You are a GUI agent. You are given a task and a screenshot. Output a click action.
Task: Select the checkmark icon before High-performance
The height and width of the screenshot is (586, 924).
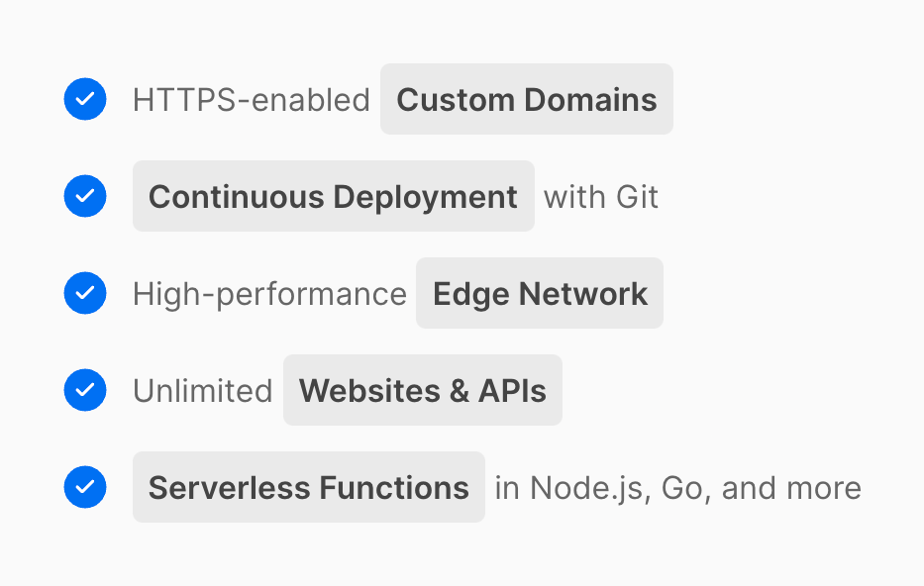[85, 293]
